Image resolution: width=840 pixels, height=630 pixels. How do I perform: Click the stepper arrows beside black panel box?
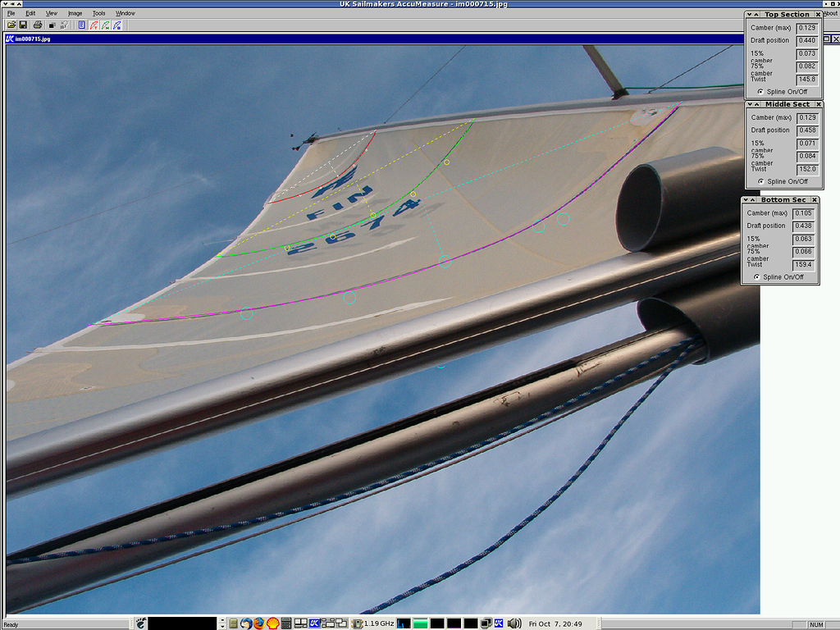pos(221,623)
